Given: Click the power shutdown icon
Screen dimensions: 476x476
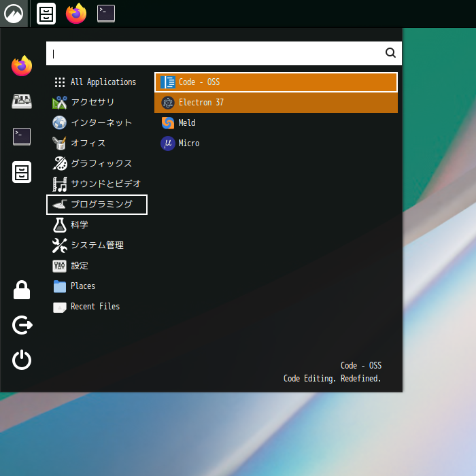Looking at the screenshot, I should (x=22, y=360).
